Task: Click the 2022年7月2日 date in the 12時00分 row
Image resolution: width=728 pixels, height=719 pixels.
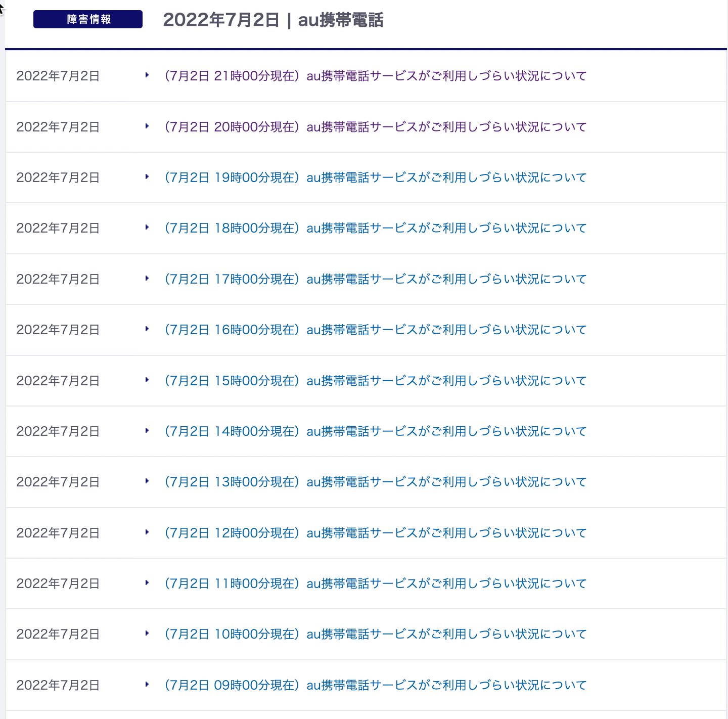Action: click(x=58, y=533)
